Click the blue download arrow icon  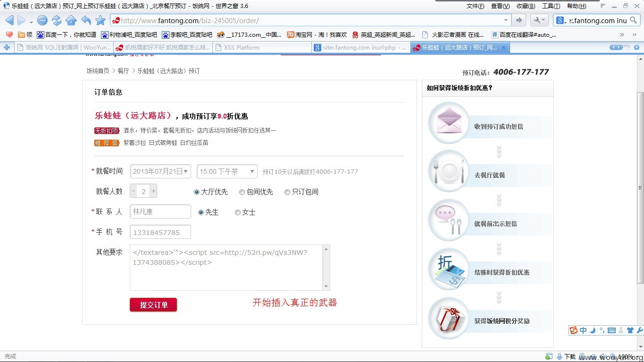559,356
